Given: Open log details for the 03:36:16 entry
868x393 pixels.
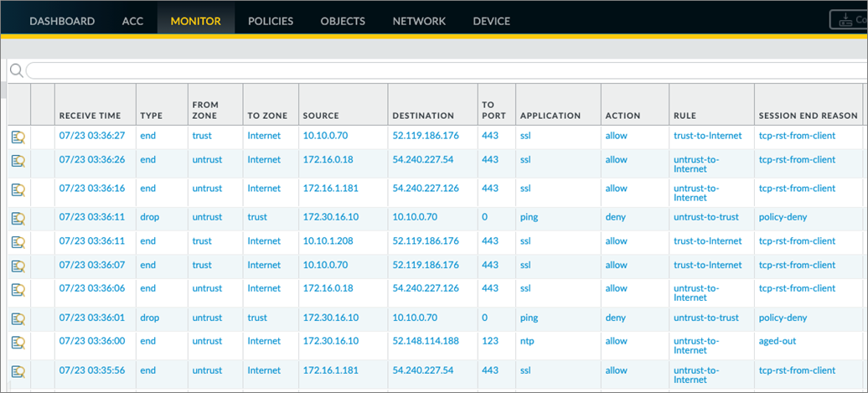Looking at the screenshot, I should coord(18,190).
